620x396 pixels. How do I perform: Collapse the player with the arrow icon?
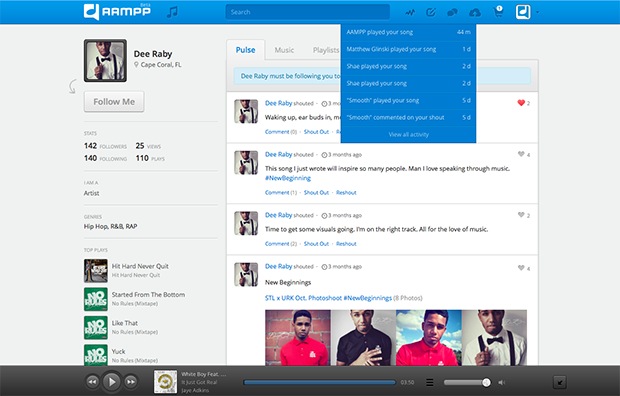[x=560, y=382]
